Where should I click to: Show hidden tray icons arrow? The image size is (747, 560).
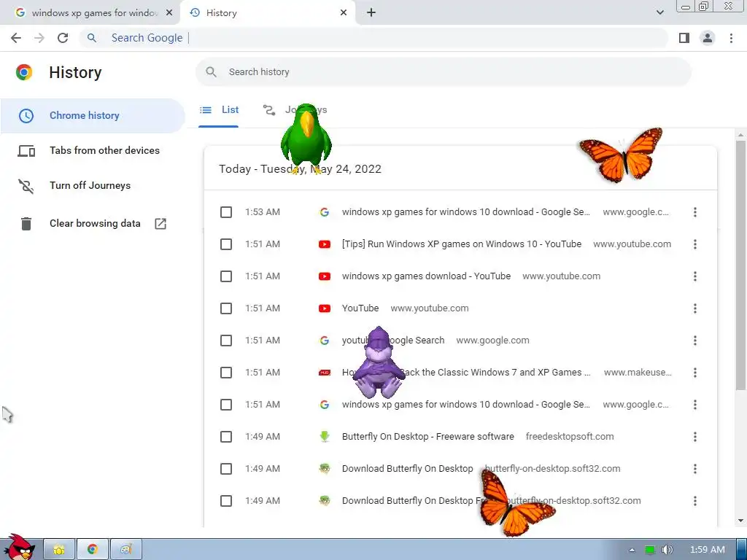pos(632,550)
